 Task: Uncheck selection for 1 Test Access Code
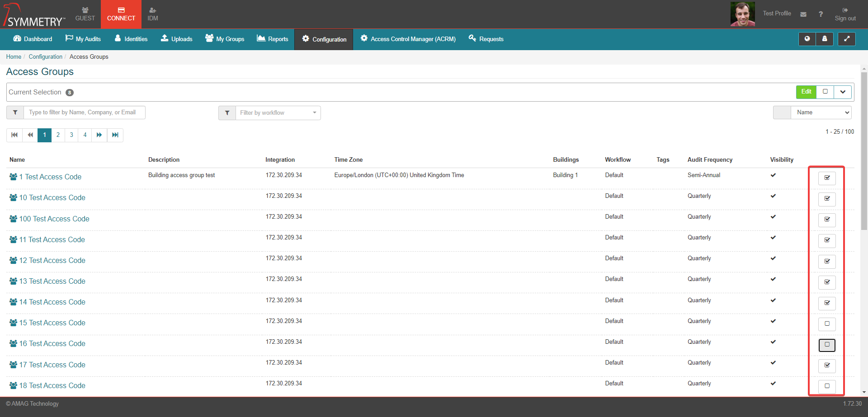click(827, 178)
